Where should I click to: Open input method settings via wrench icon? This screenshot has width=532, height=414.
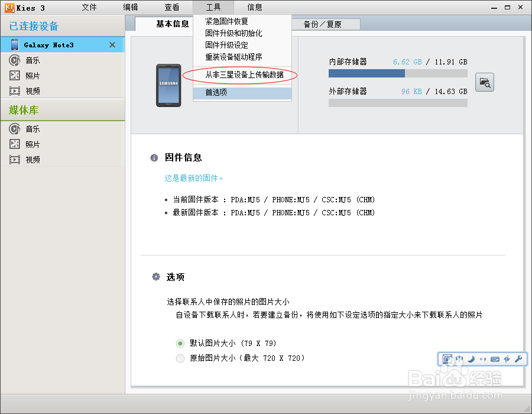tap(518, 359)
